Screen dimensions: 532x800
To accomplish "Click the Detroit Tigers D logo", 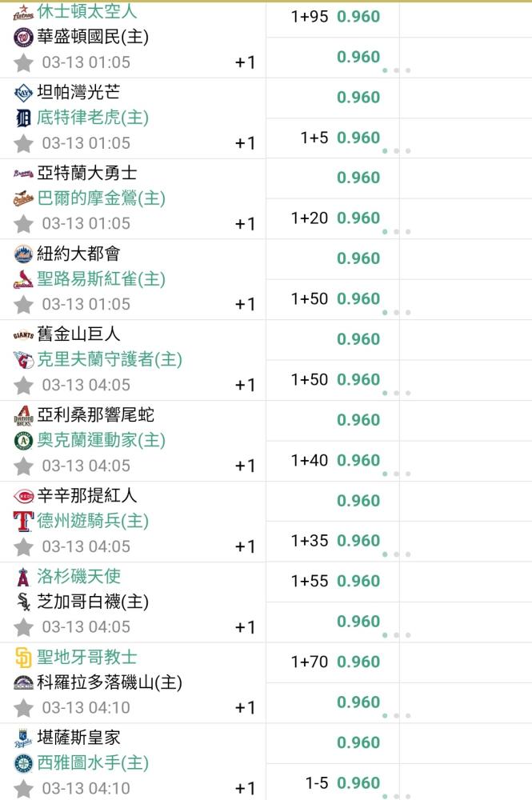I will pos(23,118).
